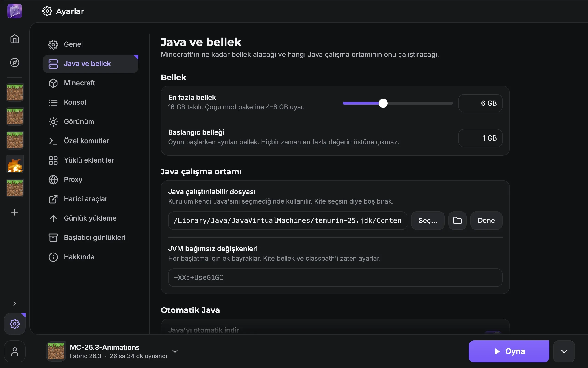Click the Hakkında info icon

(53, 257)
